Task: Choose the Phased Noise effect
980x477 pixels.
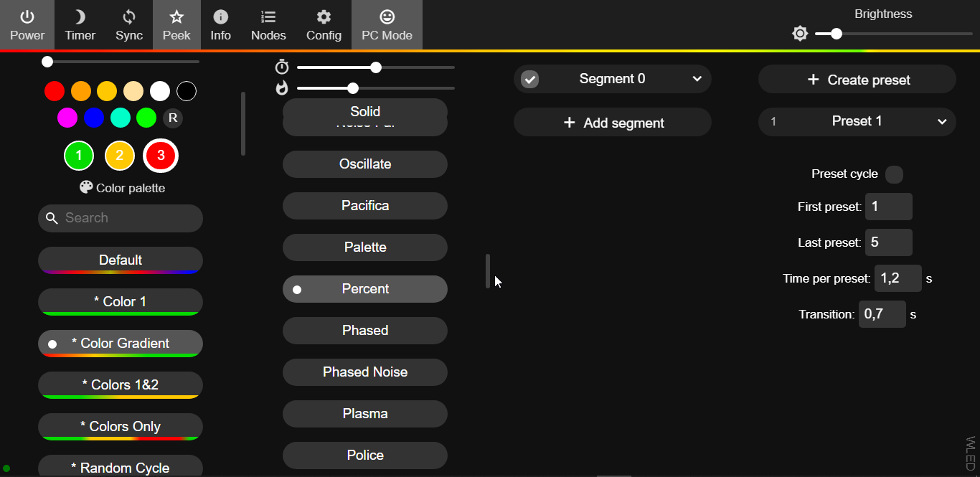Action: click(x=365, y=372)
